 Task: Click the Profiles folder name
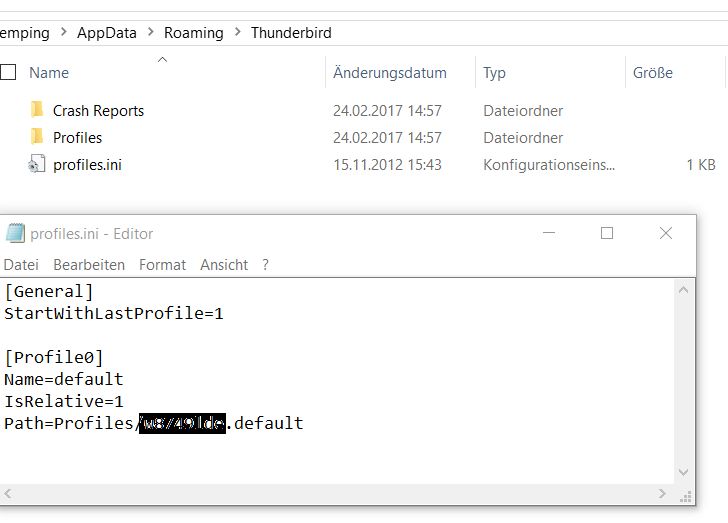tap(77, 137)
